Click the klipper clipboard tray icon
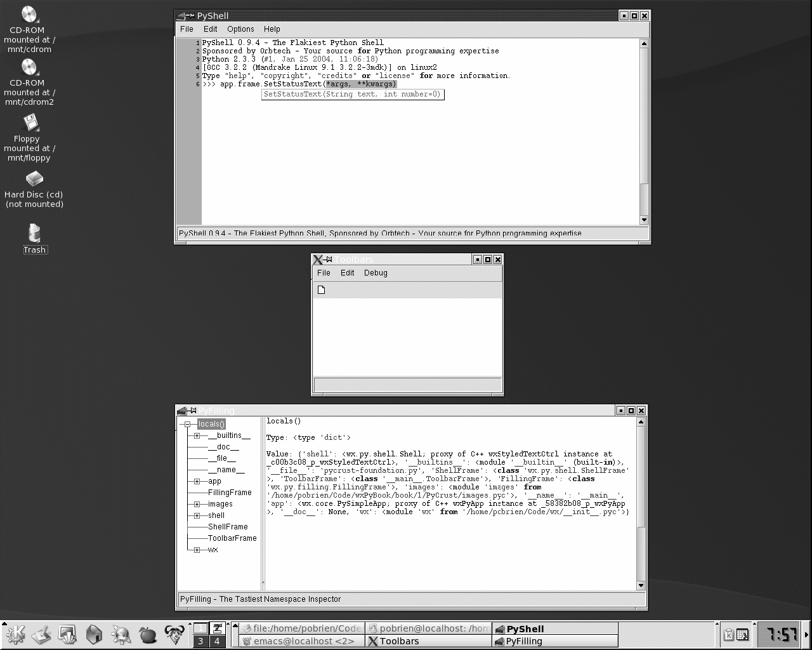The width and height of the screenshot is (812, 650). (729, 634)
